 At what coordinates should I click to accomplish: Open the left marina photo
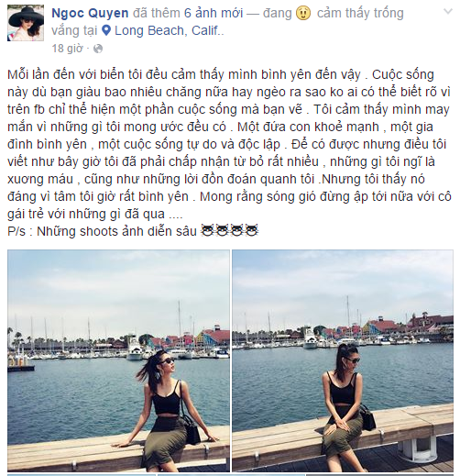[x=118, y=360]
